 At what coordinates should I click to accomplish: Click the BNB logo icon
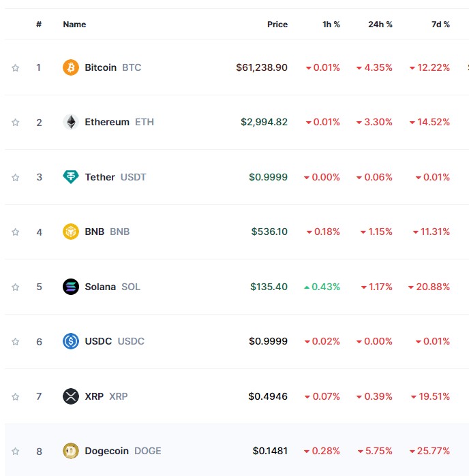coord(71,232)
